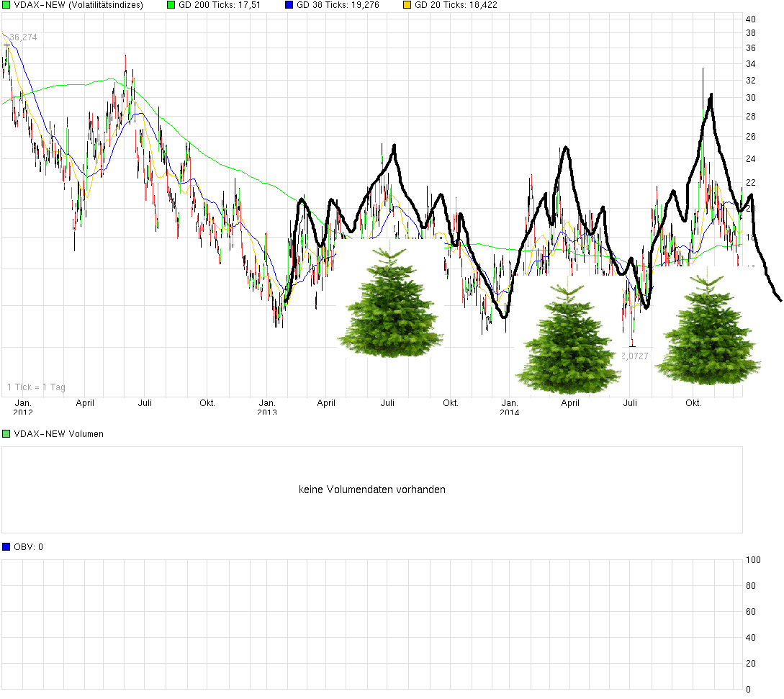Click the 'Jan. 2013' axis label
The image size is (784, 699).
(x=267, y=407)
